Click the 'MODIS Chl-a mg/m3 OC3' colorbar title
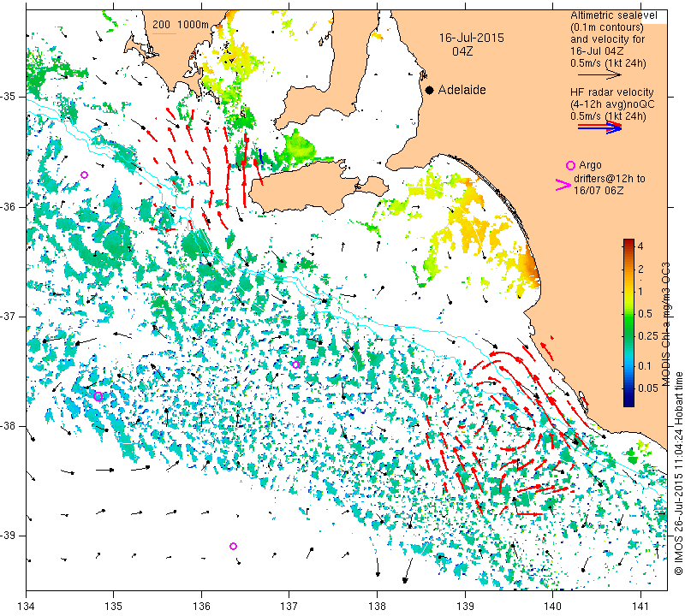The width and height of the screenshot is (685, 616). point(665,324)
